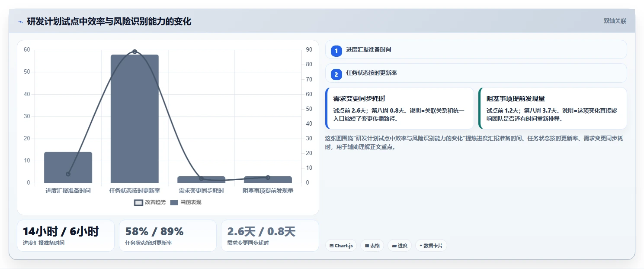Open the 任务状态按时更新率 list item
This screenshot has width=644, height=269.
[x=476, y=73]
